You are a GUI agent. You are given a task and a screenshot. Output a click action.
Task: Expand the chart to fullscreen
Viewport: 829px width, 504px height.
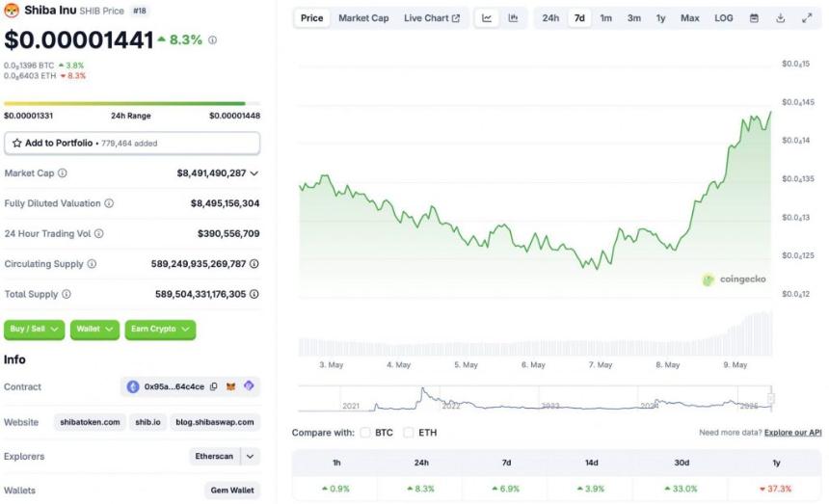[806, 18]
